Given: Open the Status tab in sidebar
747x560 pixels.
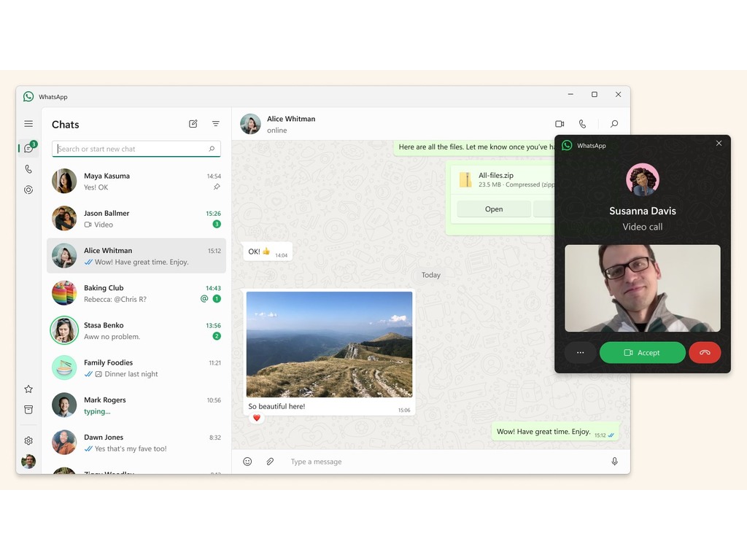Looking at the screenshot, I should pyautogui.click(x=28, y=190).
